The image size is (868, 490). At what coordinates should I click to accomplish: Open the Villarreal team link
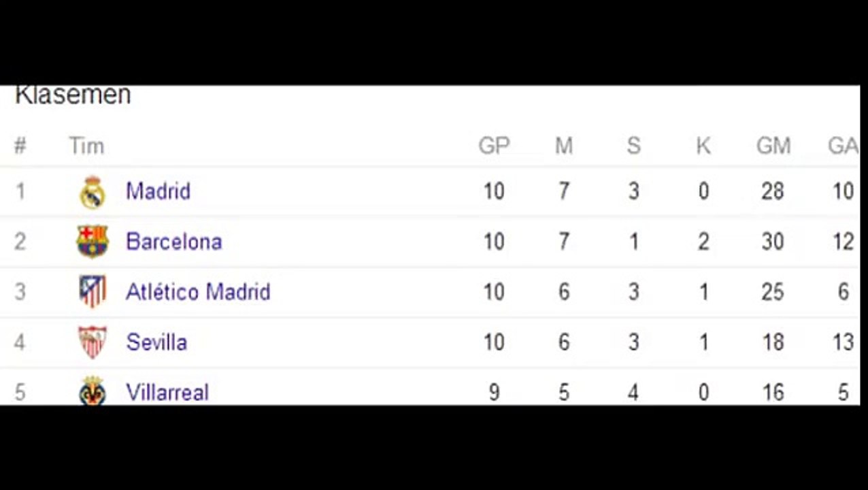coord(167,393)
